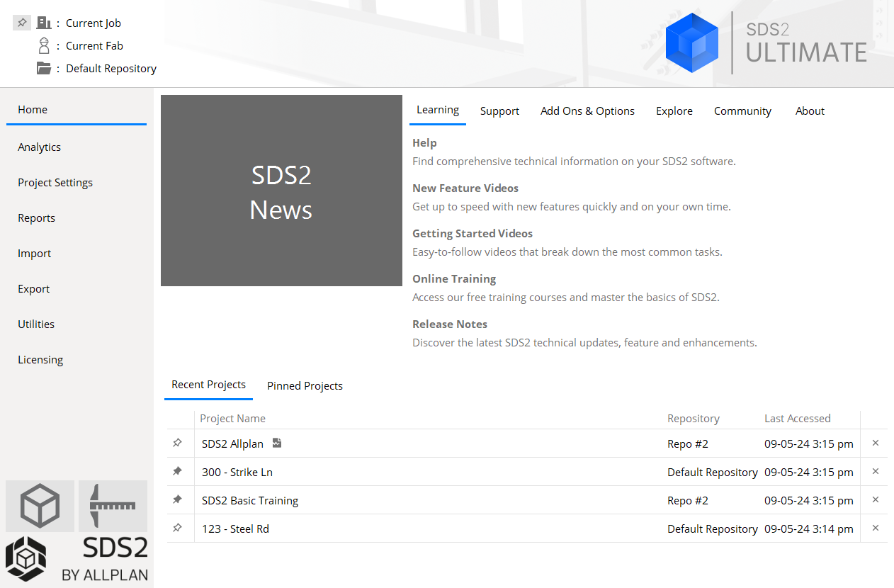
Task: Switch to the About tab
Action: pyautogui.click(x=810, y=111)
